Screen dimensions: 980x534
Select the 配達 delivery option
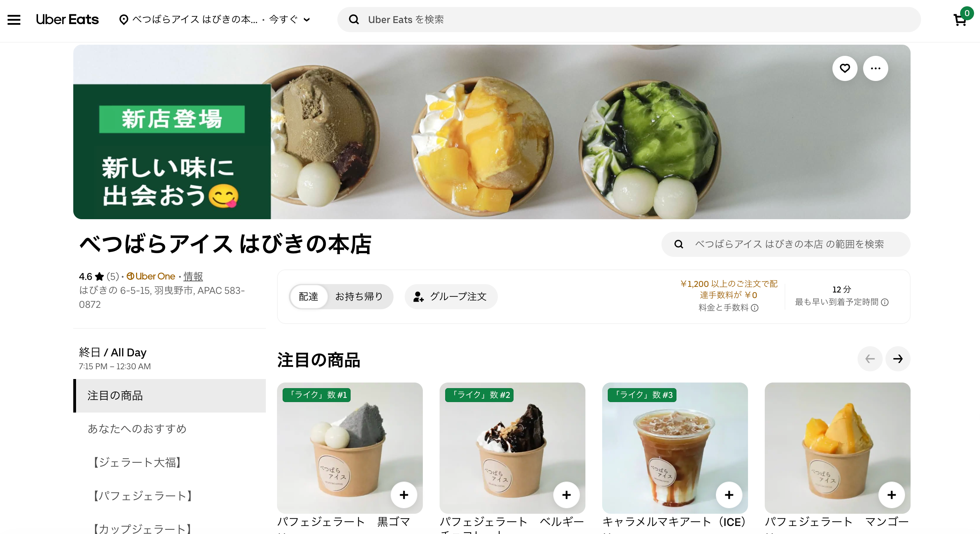(308, 296)
